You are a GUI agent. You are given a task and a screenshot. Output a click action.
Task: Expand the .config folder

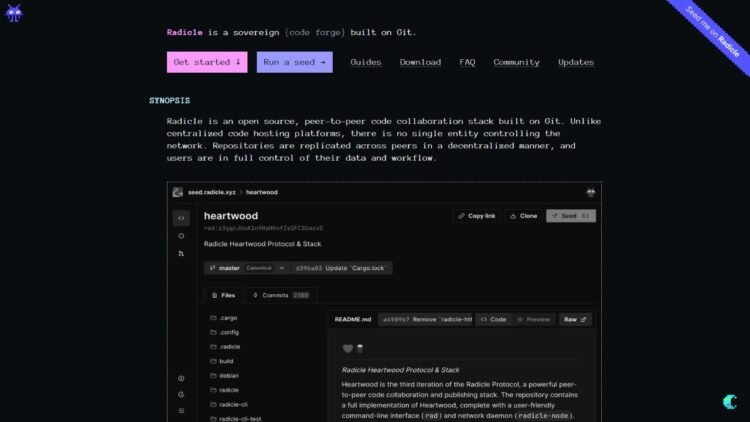point(224,333)
